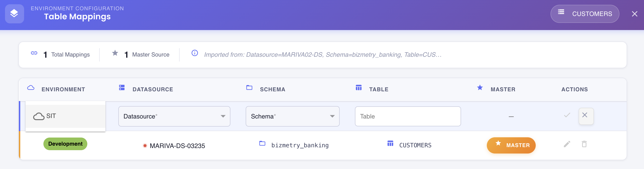Click the link icon beside Total Mappings
Viewport: 644px width, 169px height.
[x=34, y=53]
